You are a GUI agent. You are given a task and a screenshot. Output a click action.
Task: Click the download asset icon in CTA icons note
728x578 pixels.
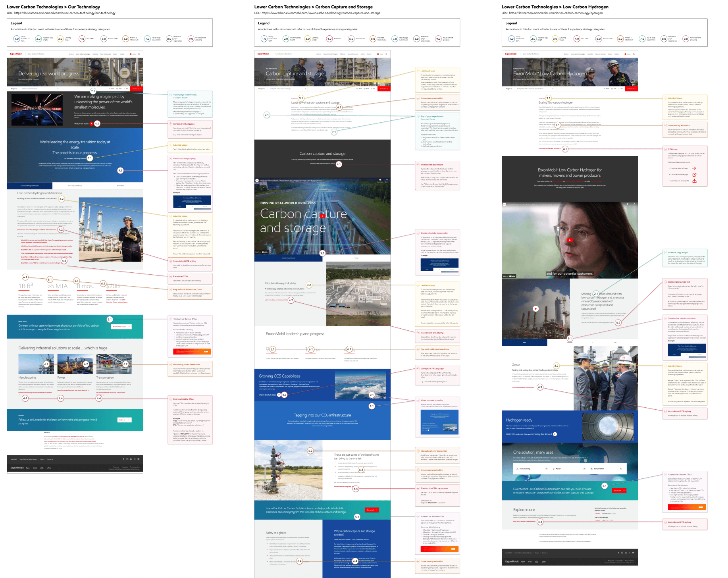(694, 181)
